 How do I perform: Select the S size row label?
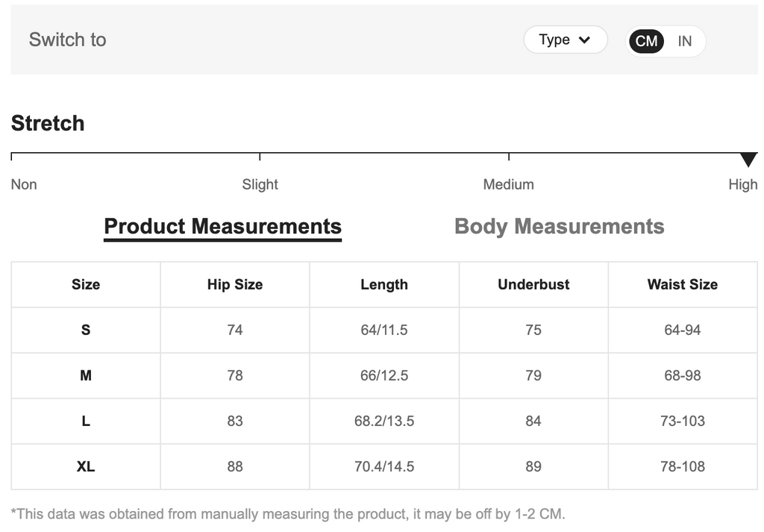coord(86,330)
